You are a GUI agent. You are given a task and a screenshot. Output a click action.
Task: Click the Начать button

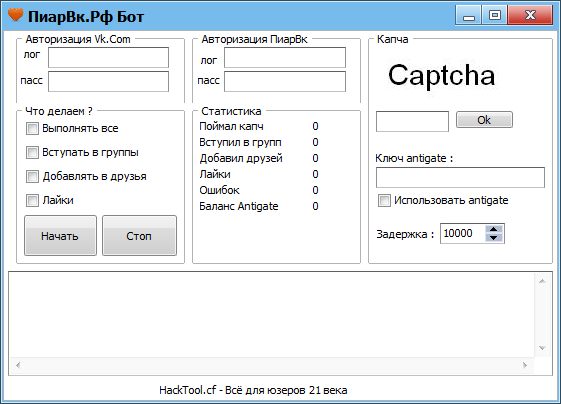(60, 235)
